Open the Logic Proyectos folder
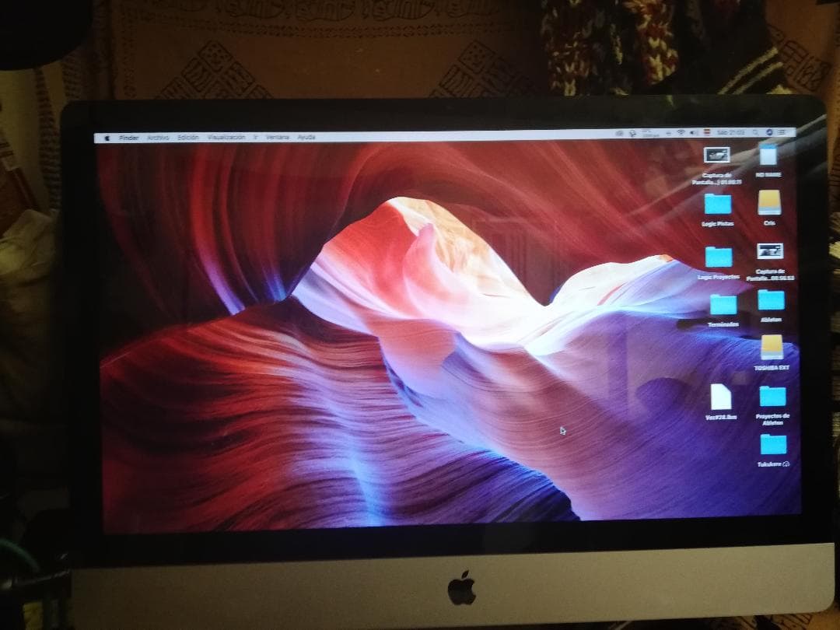The image size is (840, 630). tap(717, 257)
